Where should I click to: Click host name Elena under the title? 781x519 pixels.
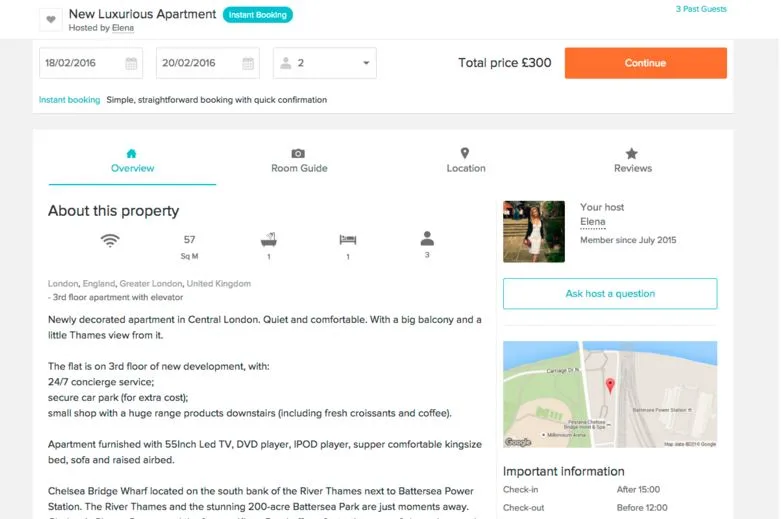click(122, 28)
